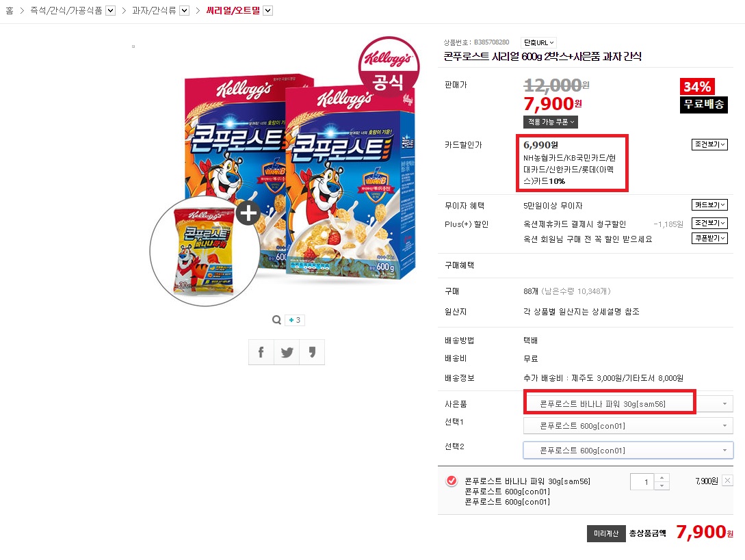Click the red check mark on selected item
This screenshot has width=745, height=560.
point(452,481)
